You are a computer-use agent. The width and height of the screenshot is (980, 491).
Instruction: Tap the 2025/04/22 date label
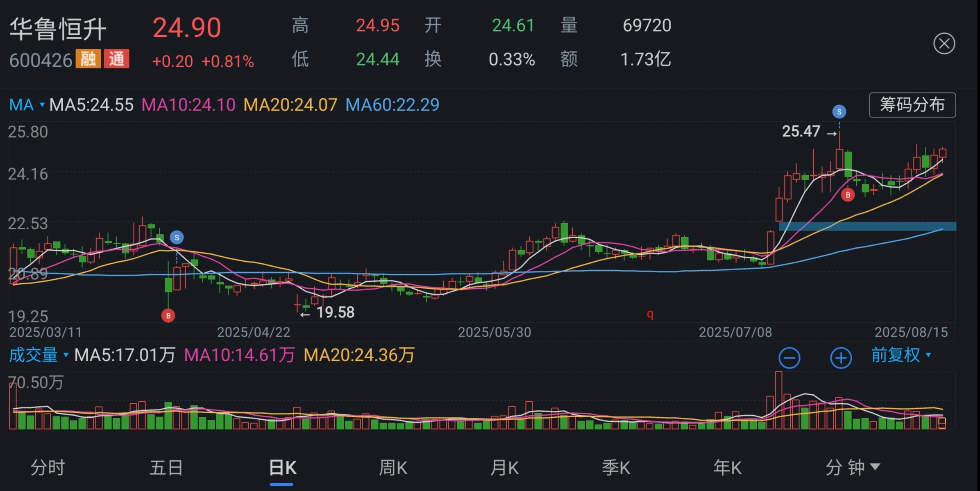click(x=254, y=332)
